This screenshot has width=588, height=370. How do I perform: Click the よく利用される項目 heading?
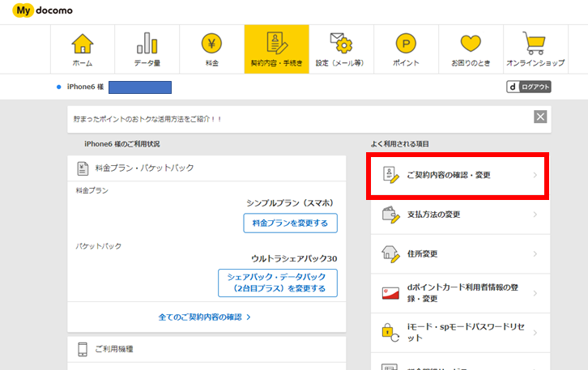pyautogui.click(x=400, y=144)
